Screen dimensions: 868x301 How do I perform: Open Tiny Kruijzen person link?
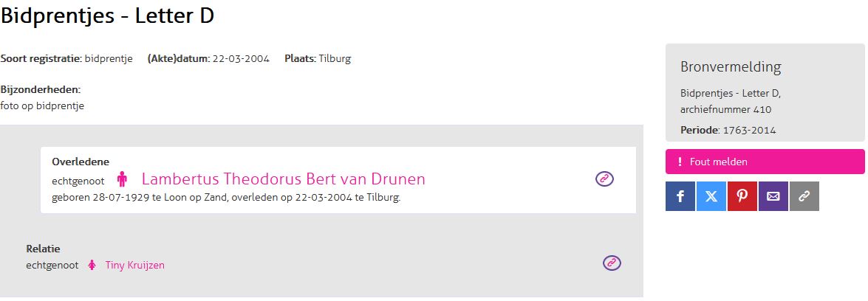click(134, 265)
